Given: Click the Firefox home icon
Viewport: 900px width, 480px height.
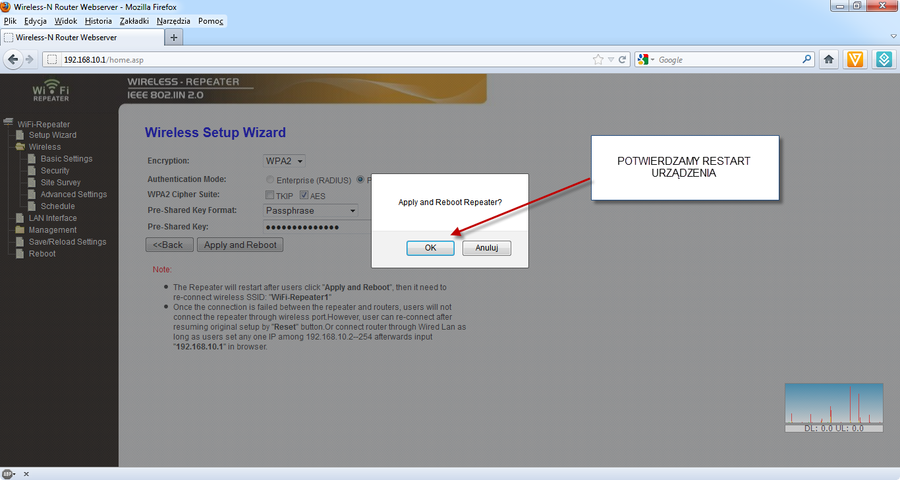Looking at the screenshot, I should (x=829, y=60).
